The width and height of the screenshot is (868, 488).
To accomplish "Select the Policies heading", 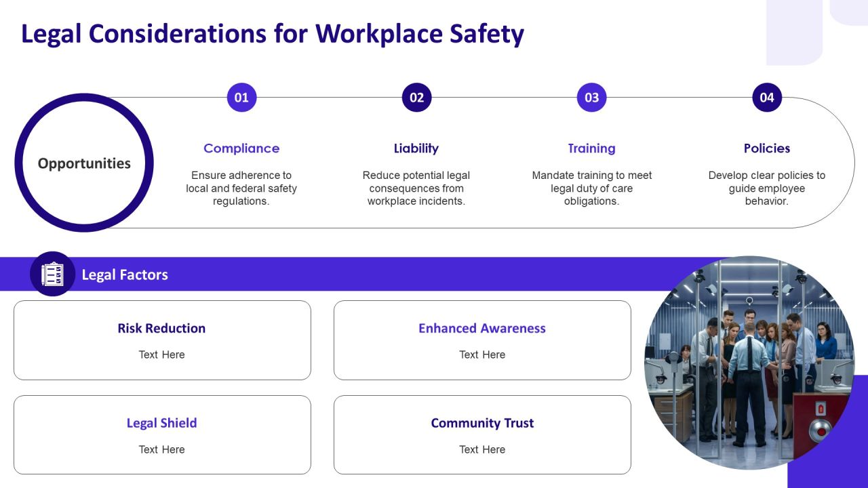I will coord(767,148).
